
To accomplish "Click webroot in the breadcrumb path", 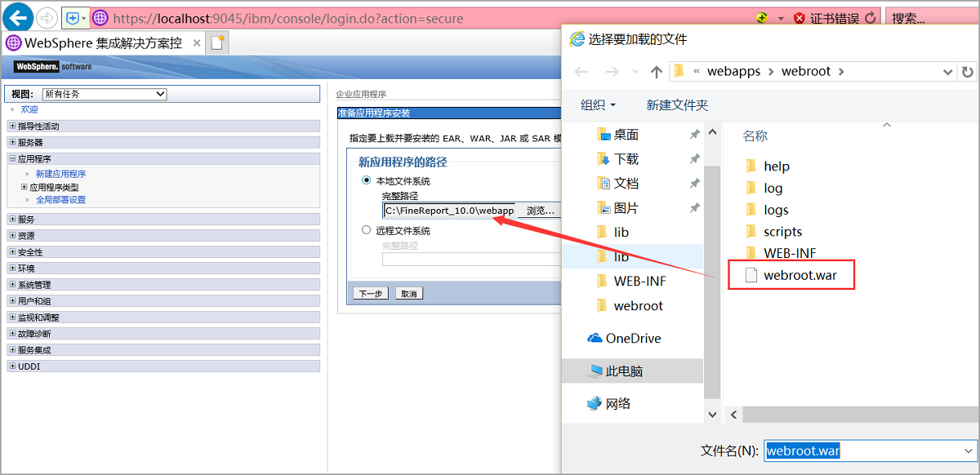I will point(806,72).
